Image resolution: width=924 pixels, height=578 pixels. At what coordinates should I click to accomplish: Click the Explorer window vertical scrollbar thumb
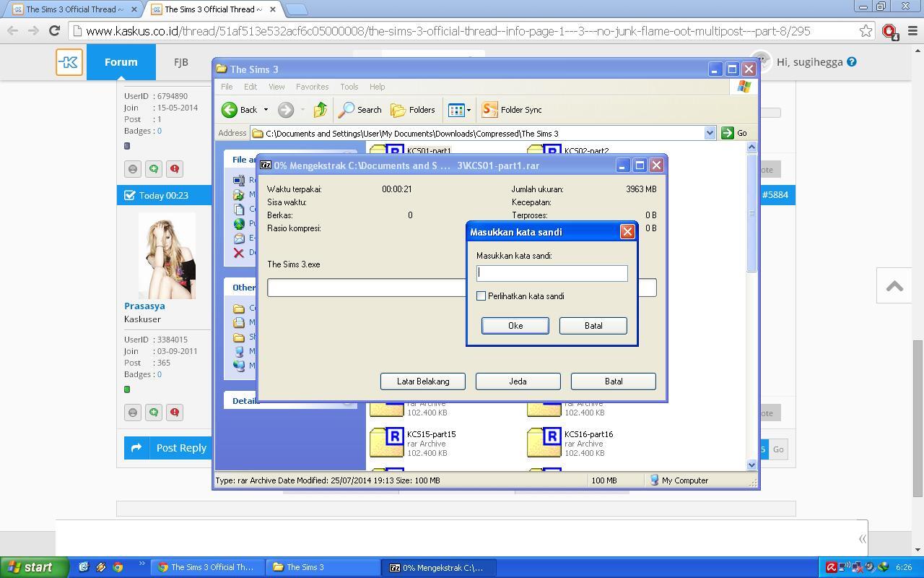click(x=751, y=213)
